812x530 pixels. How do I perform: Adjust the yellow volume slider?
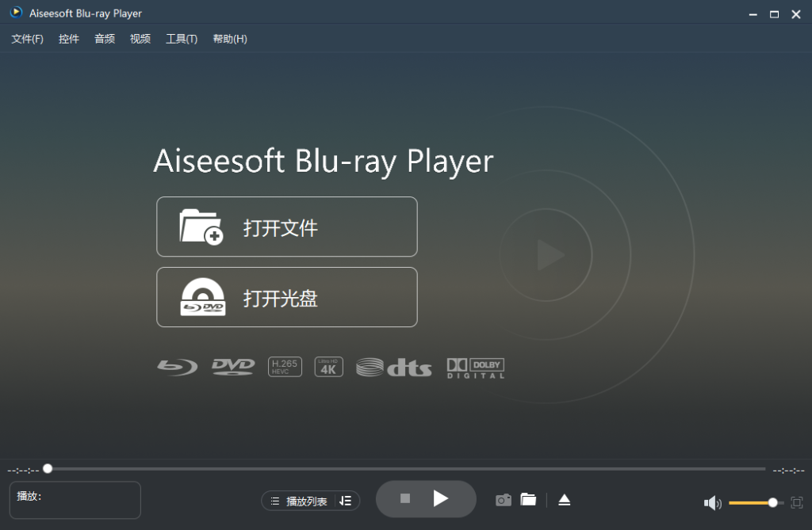pos(753,502)
